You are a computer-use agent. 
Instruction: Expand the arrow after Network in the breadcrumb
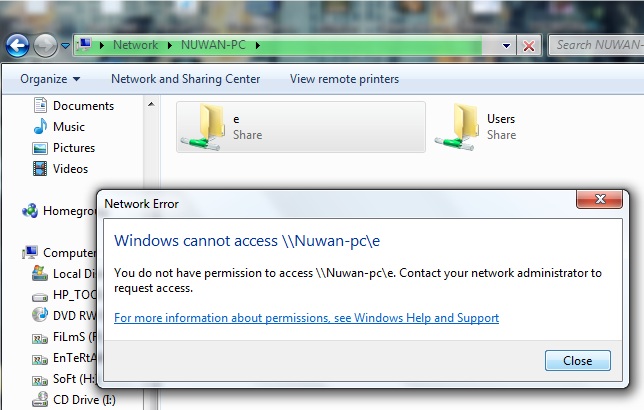(170, 45)
